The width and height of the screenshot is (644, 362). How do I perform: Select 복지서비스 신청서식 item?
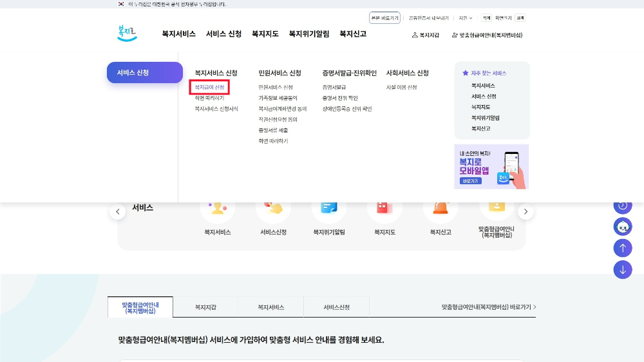point(216,108)
